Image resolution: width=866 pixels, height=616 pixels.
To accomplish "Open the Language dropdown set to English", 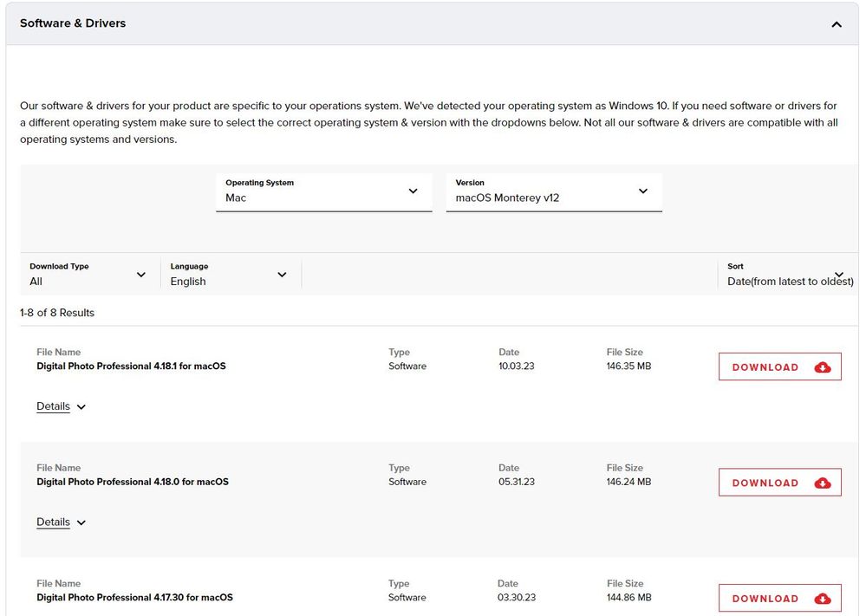I will [229, 275].
